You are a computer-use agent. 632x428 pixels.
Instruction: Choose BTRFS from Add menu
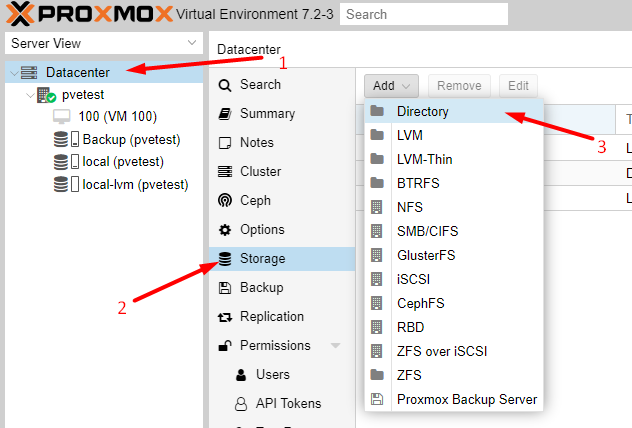[x=454, y=183]
